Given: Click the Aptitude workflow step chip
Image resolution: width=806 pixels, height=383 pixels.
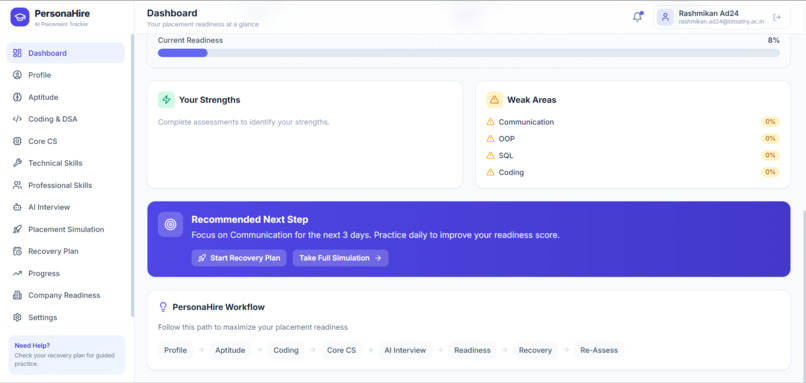Looking at the screenshot, I should click(230, 350).
